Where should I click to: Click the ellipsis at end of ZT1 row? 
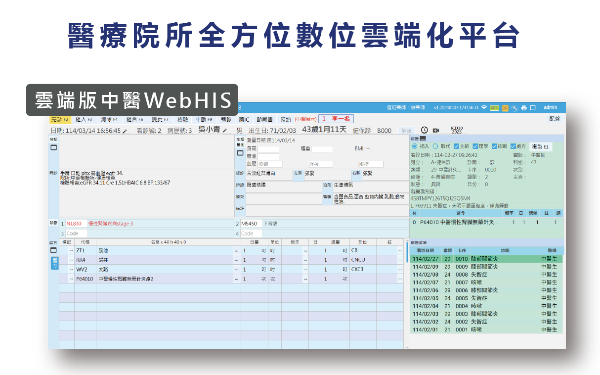point(400,251)
